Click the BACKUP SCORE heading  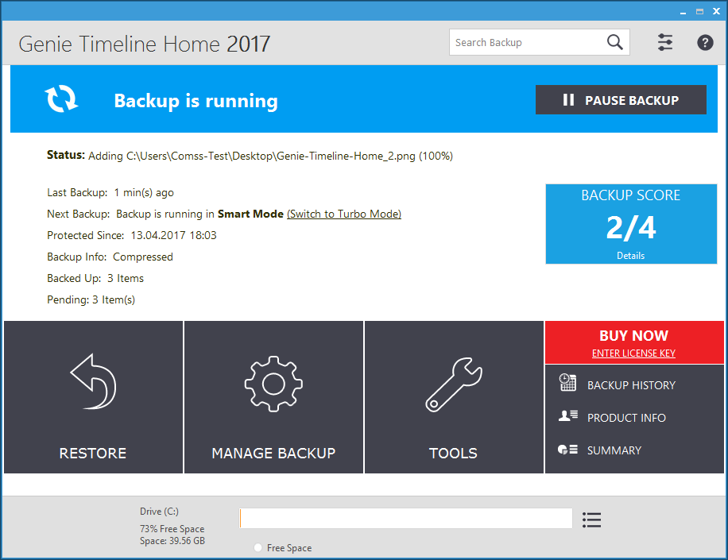630,195
